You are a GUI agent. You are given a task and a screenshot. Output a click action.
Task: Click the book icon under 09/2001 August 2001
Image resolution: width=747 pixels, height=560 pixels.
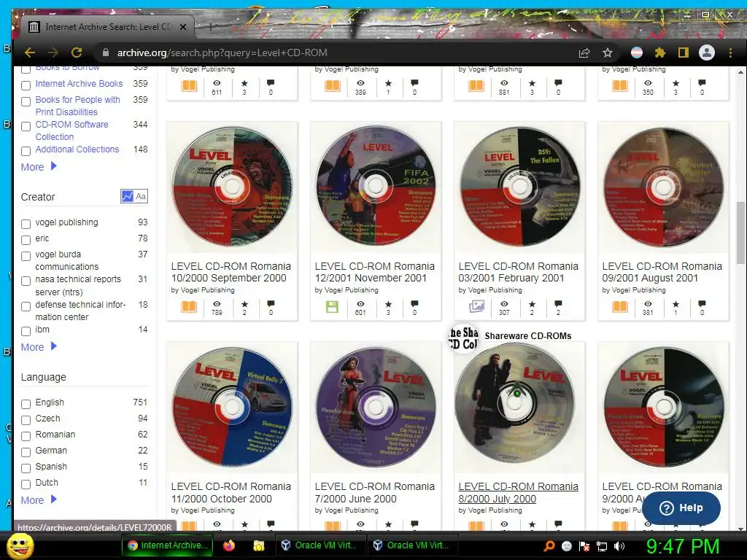tap(620, 307)
